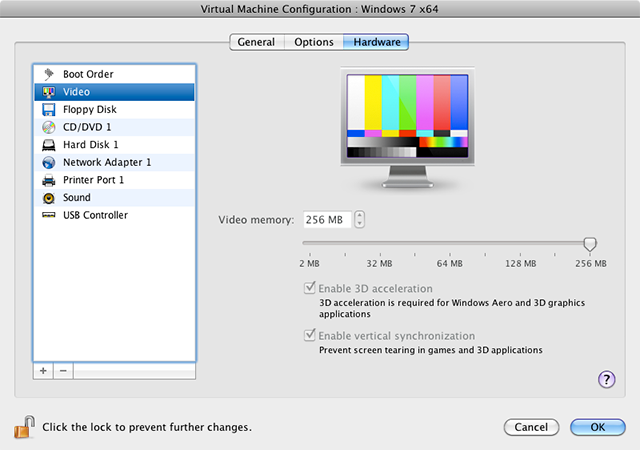Select Network Adapter 1 in the list

[x=114, y=163]
